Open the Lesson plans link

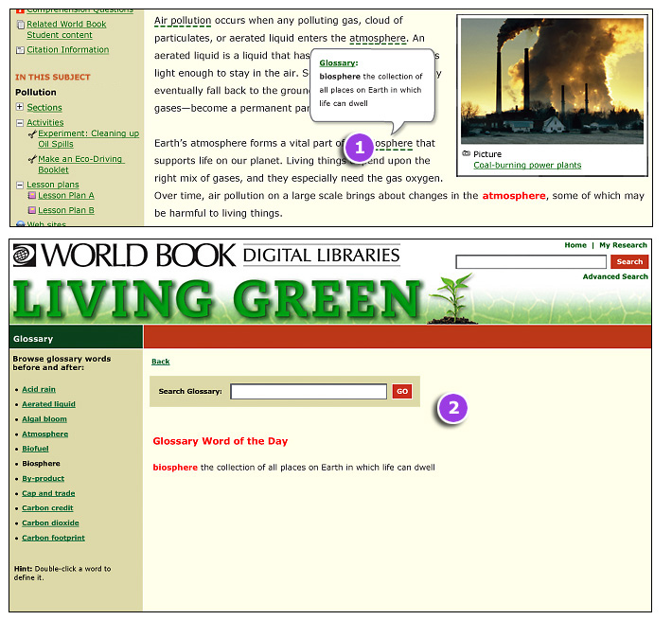53,185
